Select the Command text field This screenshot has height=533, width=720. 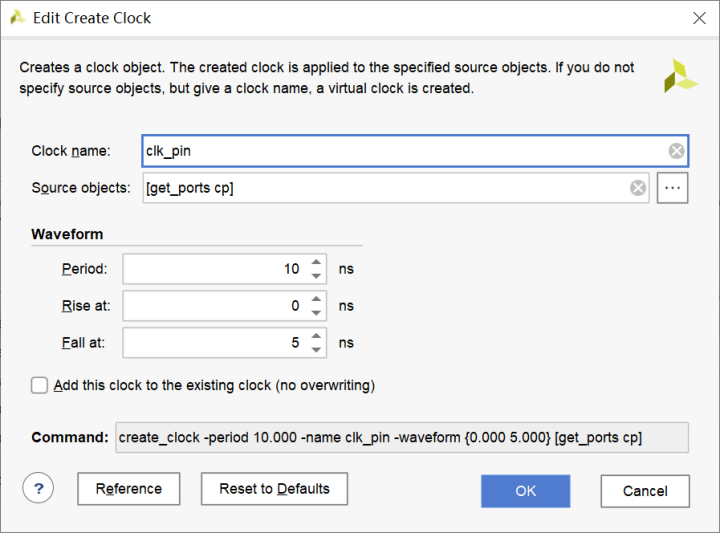point(400,438)
